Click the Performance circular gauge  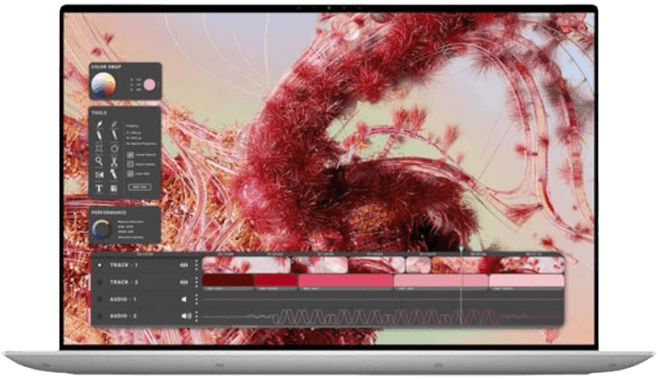coord(102,230)
